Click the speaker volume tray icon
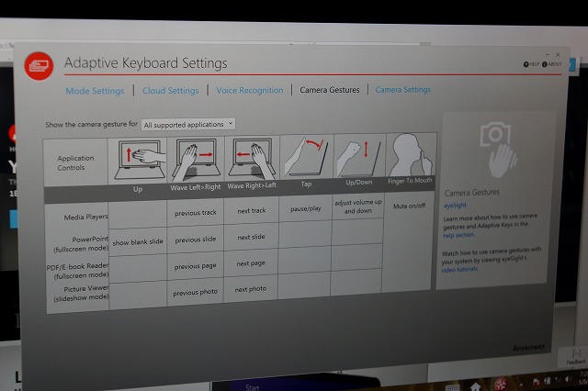Image resolution: width=588 pixels, height=391 pixels. point(569,379)
